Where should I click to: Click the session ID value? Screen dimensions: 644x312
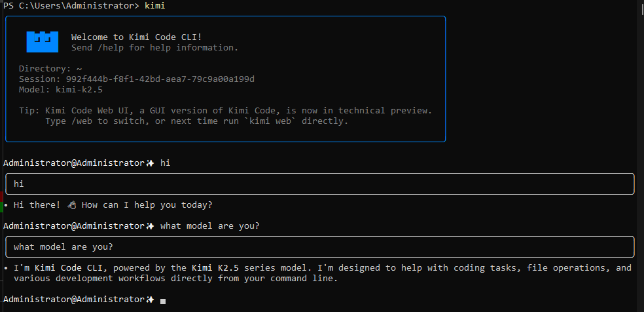click(x=160, y=79)
